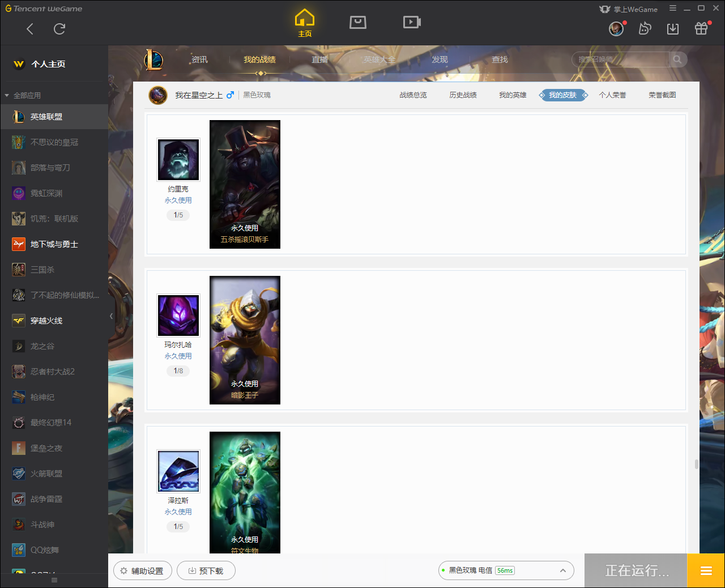Open the yellow menu button beside 正在运行

[706, 570]
